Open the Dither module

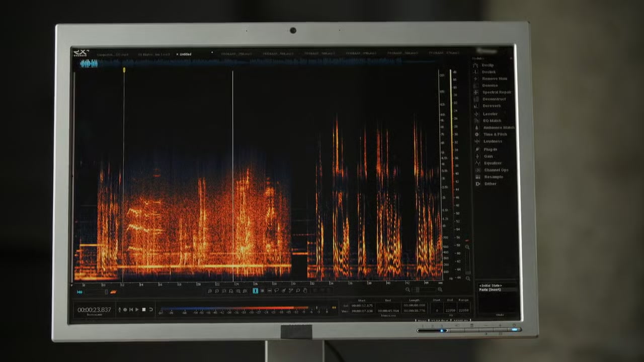[x=490, y=184]
